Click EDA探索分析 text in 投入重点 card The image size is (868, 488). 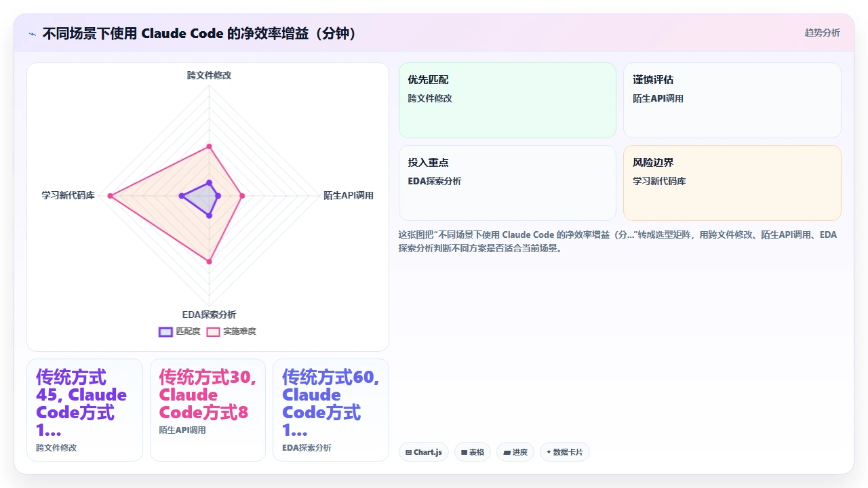(435, 181)
